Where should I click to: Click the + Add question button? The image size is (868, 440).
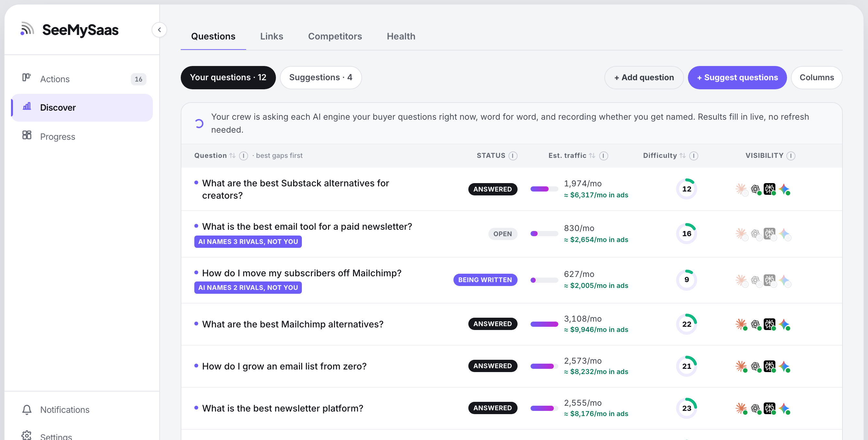[x=644, y=77]
